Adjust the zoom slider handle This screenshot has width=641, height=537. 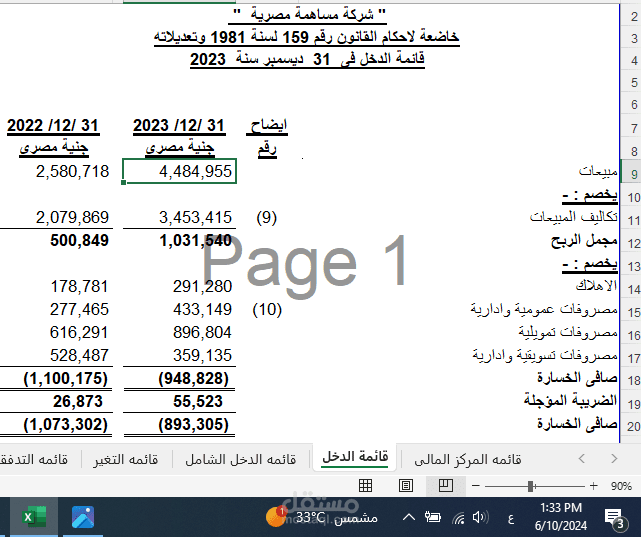pyautogui.click(x=531, y=486)
